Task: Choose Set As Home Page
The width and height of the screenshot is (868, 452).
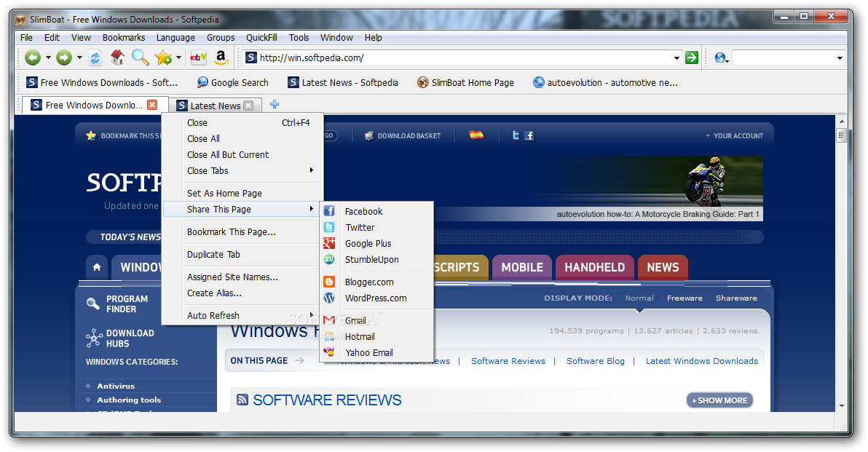Action: [242, 193]
